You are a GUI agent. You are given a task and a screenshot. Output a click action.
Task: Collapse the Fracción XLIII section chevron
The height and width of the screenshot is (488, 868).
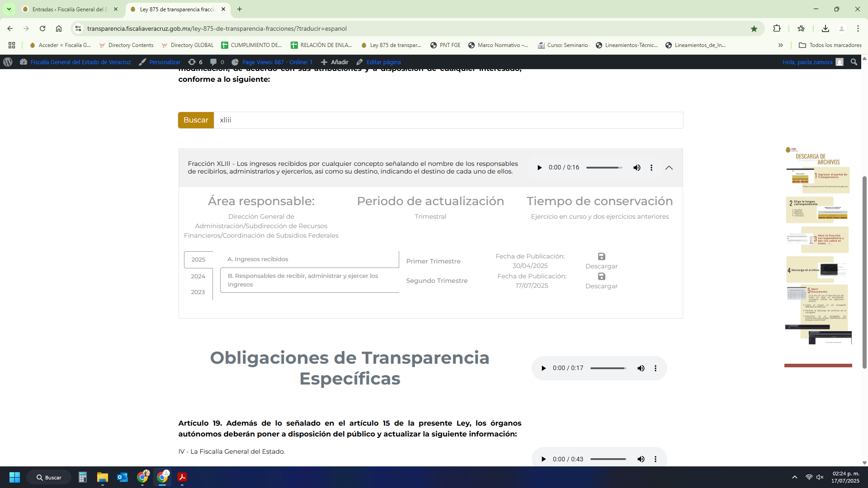(x=669, y=168)
